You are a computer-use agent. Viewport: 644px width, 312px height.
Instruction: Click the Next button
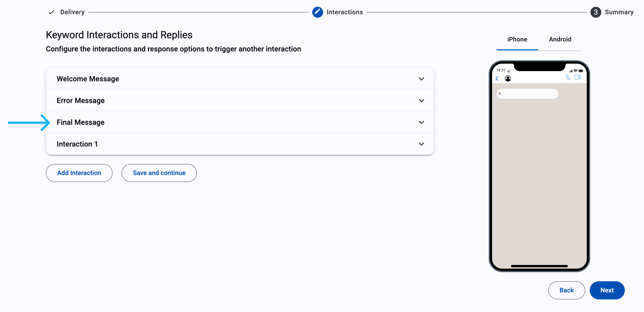(607, 290)
